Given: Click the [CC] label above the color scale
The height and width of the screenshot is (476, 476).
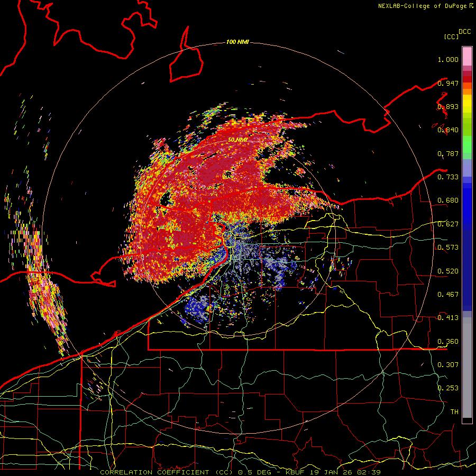Looking at the screenshot, I should [x=452, y=36].
